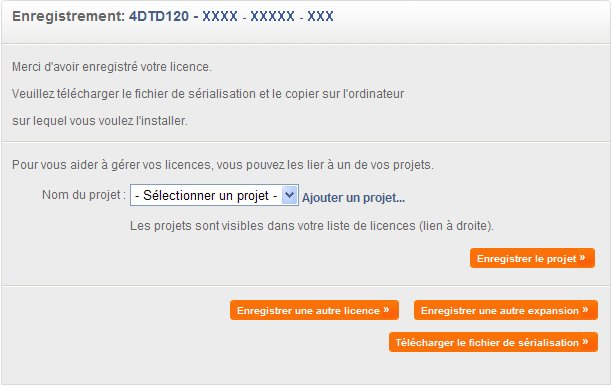Viewport: 612px width, 386px height.
Task: Click the Pour vous aider à gérer sentence
Action: pos(223,165)
